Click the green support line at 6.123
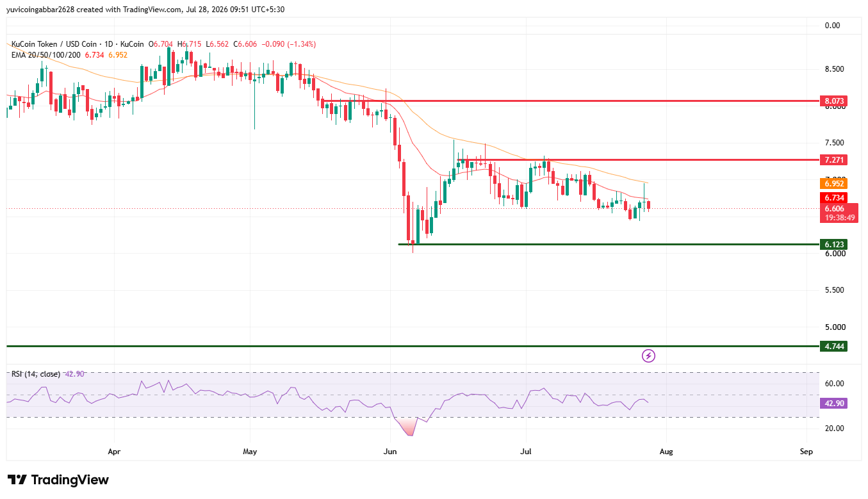This screenshot has width=868, height=499. [x=609, y=244]
